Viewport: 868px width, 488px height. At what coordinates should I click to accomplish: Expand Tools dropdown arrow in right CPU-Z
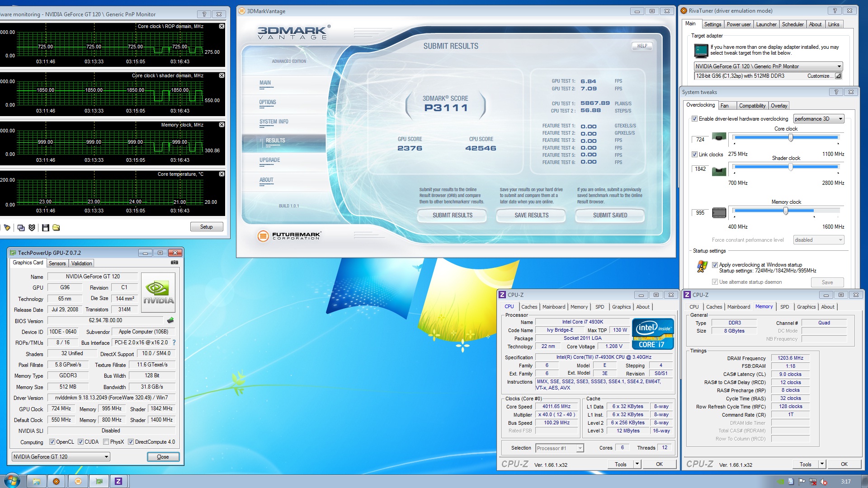822,464
